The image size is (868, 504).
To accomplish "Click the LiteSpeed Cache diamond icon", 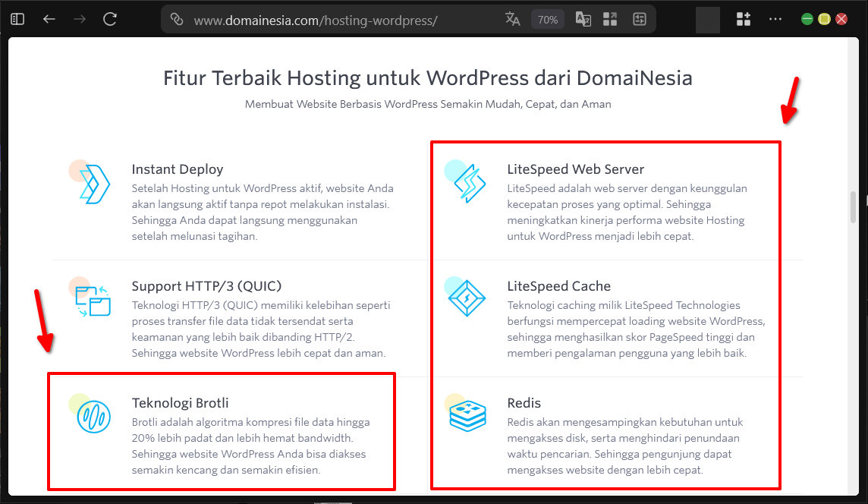I will (x=467, y=298).
